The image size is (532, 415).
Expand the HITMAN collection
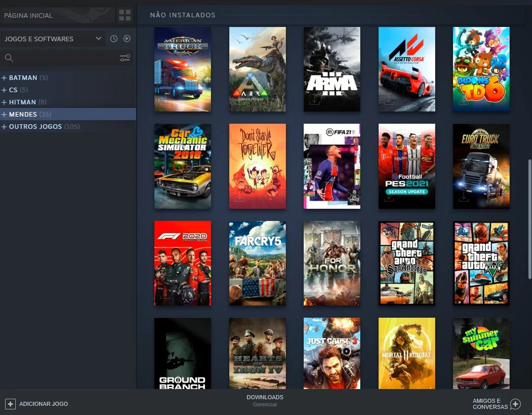click(x=4, y=102)
